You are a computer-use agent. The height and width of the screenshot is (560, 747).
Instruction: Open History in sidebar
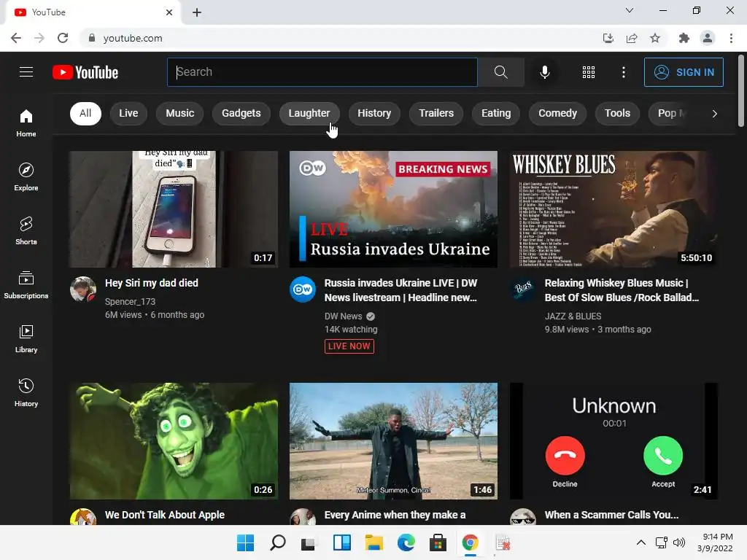pos(26,392)
